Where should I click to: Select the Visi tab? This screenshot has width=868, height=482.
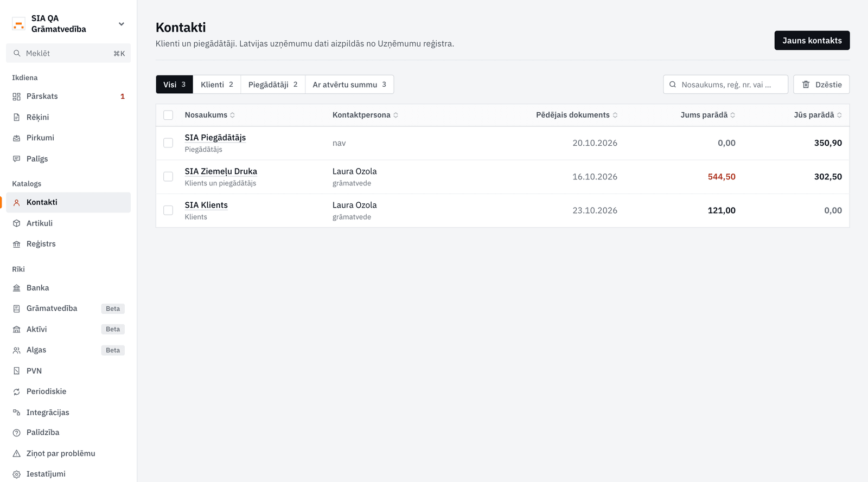pos(175,85)
